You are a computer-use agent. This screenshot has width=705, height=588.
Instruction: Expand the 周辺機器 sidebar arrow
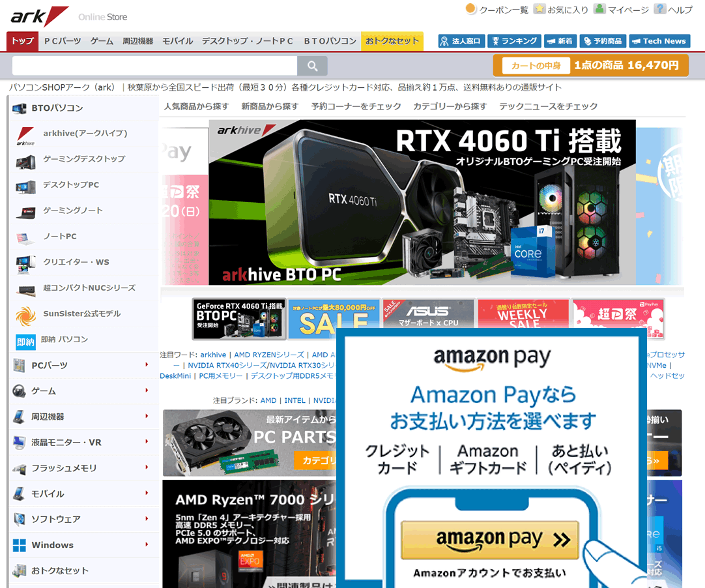[147, 416]
